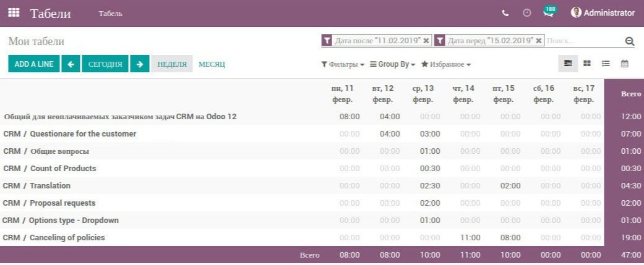Switch range to МЕСЯЦ

212,64
